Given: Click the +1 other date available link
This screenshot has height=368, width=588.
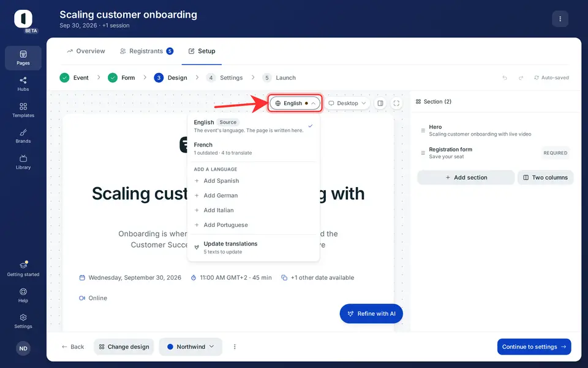Looking at the screenshot, I should coord(318,278).
